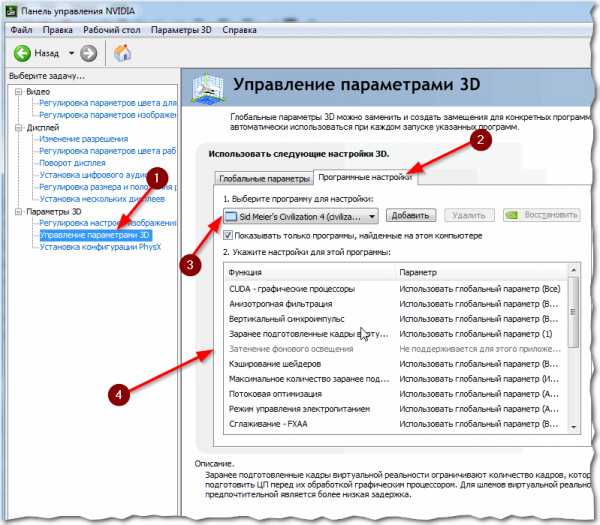Open parameter value for Сглаживание - FXAA
The image size is (600, 525).
tap(479, 424)
